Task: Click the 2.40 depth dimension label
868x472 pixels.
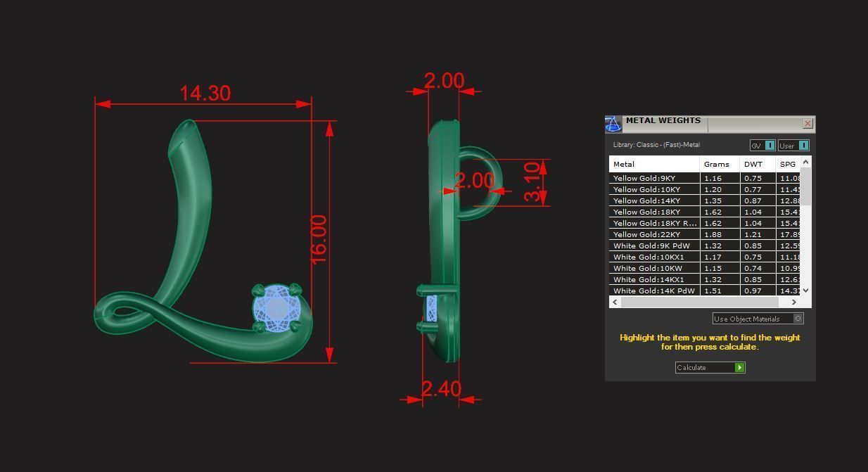Action: [441, 388]
